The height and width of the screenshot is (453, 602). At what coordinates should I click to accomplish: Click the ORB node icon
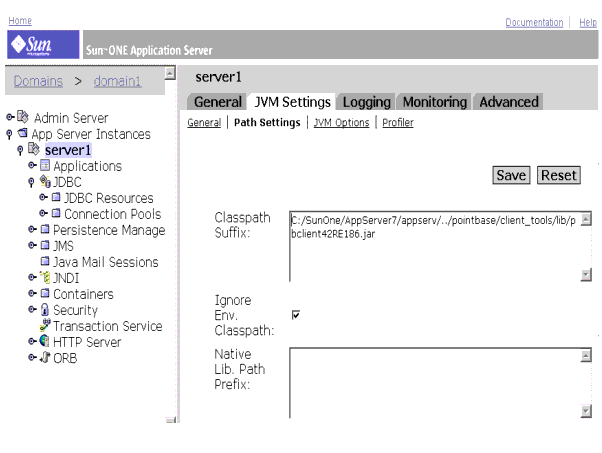(45, 357)
